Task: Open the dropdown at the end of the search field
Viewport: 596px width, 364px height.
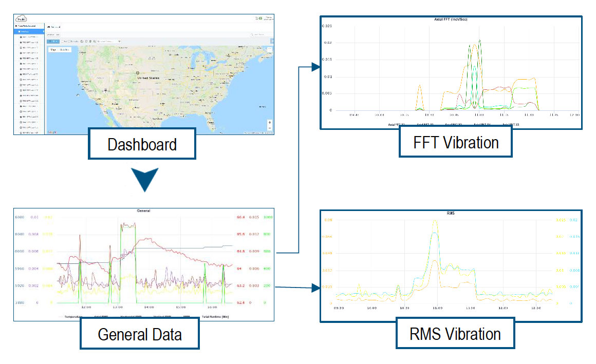Action: (119, 41)
